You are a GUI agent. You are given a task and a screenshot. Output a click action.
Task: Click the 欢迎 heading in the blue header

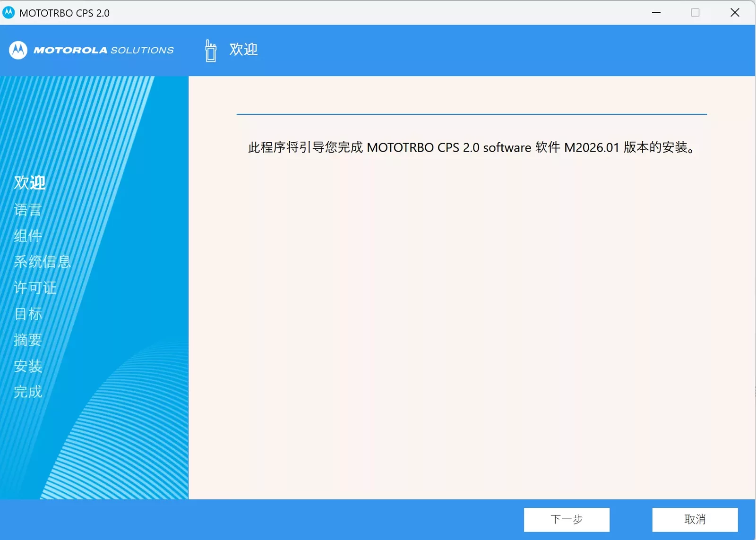tap(243, 50)
